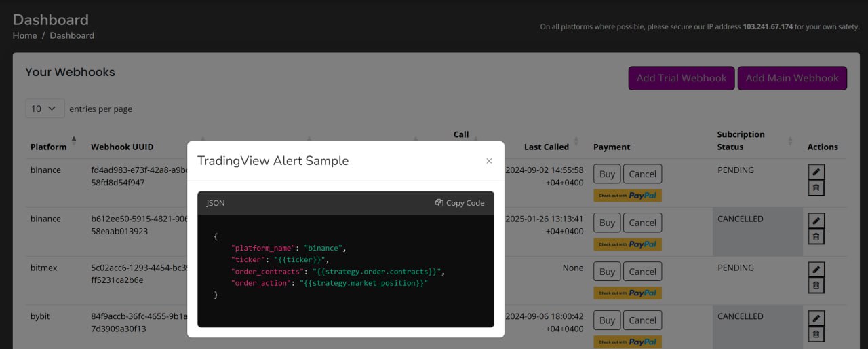Click Cancel in the bitmex row
This screenshot has height=349, width=868.
click(x=642, y=272)
